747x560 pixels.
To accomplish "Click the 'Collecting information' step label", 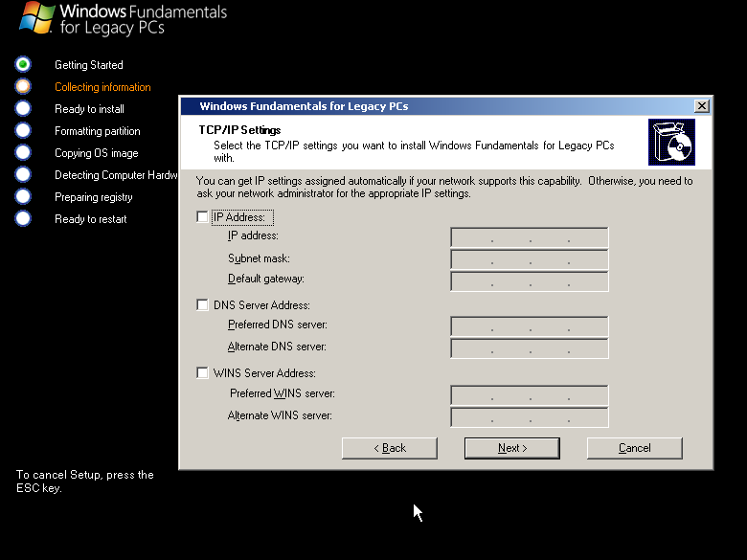I will pyautogui.click(x=102, y=87).
